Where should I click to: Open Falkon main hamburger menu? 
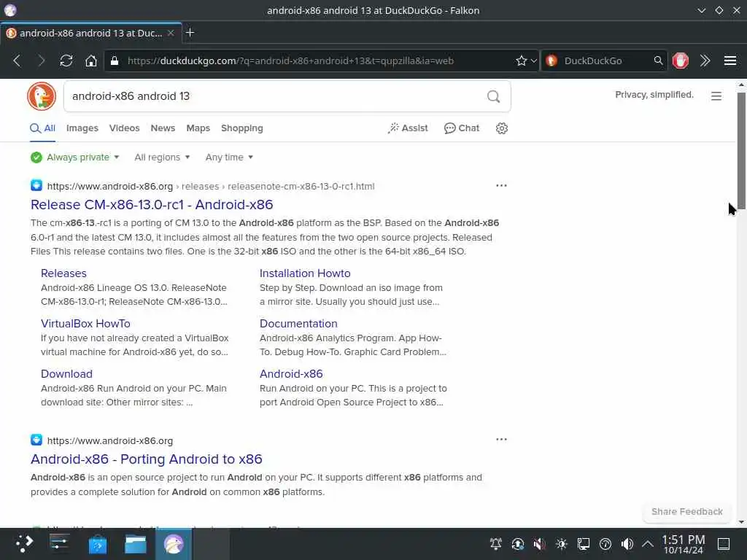pos(729,61)
